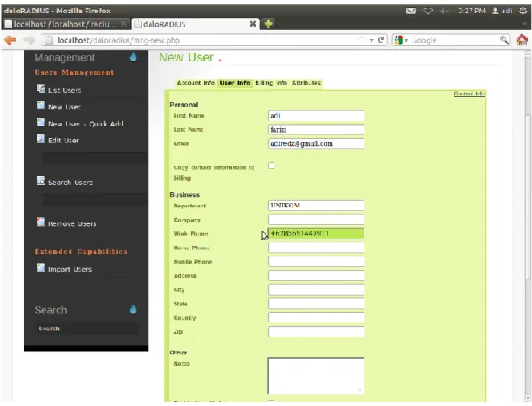
Task: Click the magnifier icon in Google search box
Action: pos(504,40)
